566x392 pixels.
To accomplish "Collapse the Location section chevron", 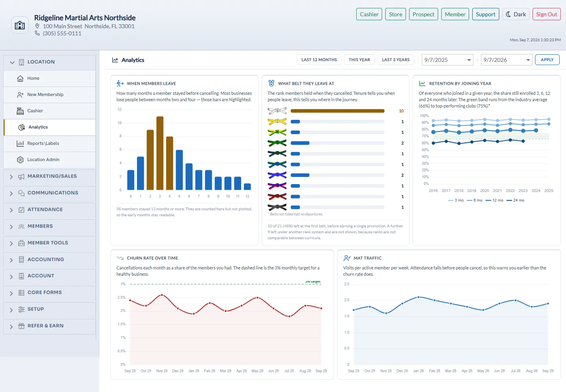I will point(12,62).
